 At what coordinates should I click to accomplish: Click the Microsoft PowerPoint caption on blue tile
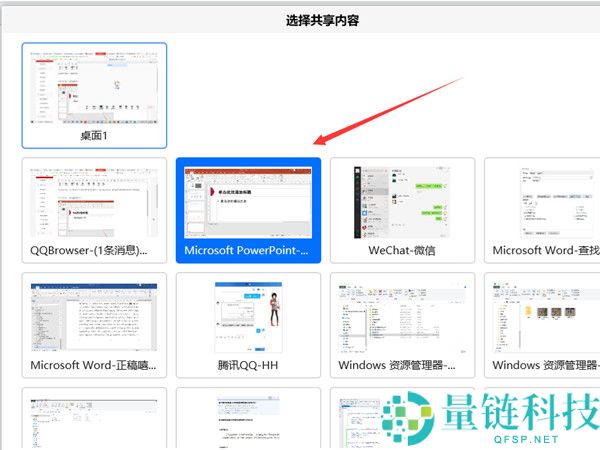pyautogui.click(x=248, y=250)
